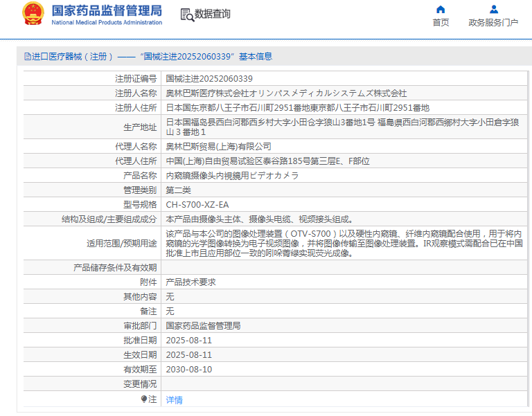Viewport: 532px width, 416px height.
Task: Click the national emblem logo
Action: point(33,14)
